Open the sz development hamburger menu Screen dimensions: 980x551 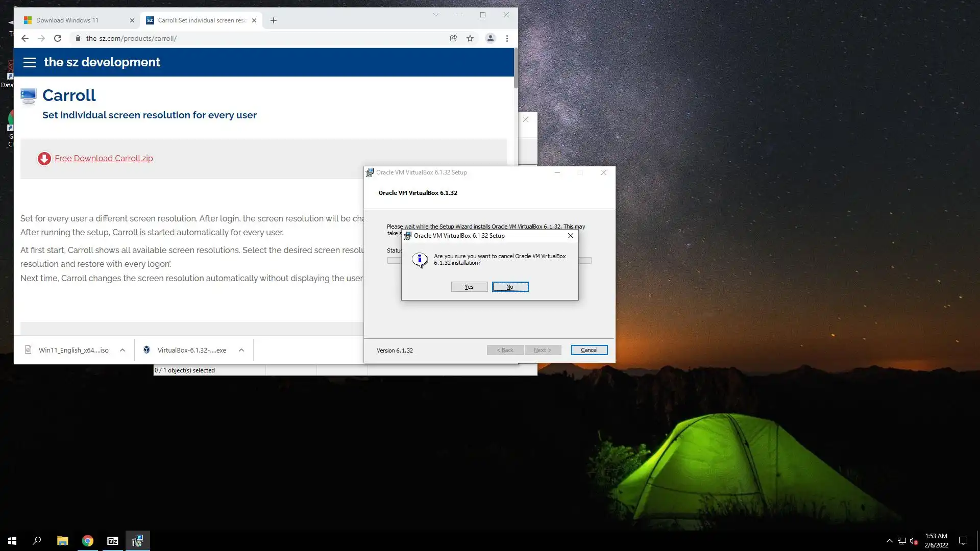pos(30,62)
